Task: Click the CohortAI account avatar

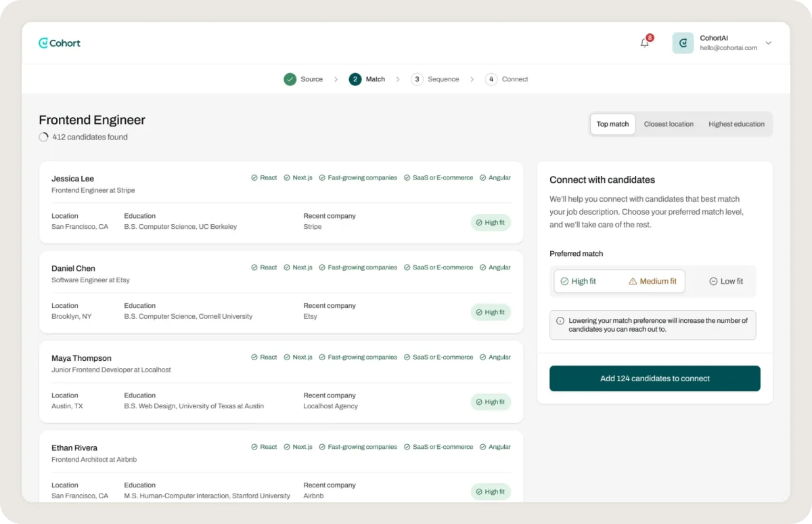Action: pos(683,43)
